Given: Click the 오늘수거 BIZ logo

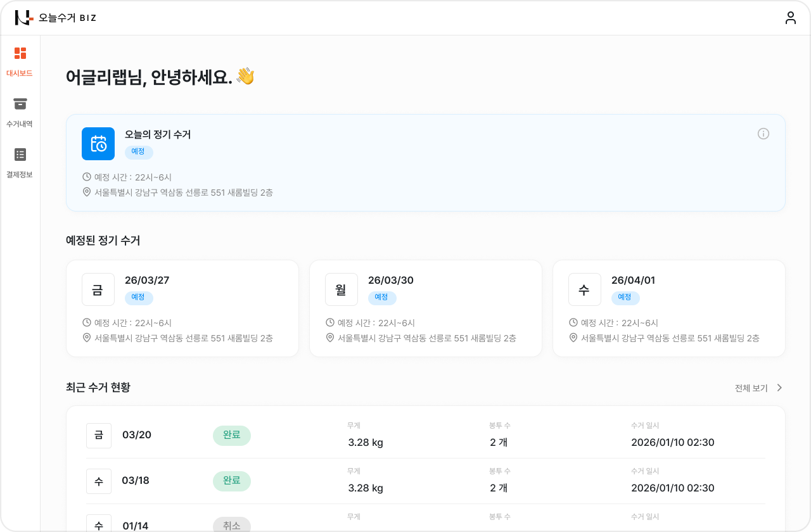Looking at the screenshot, I should (x=55, y=18).
